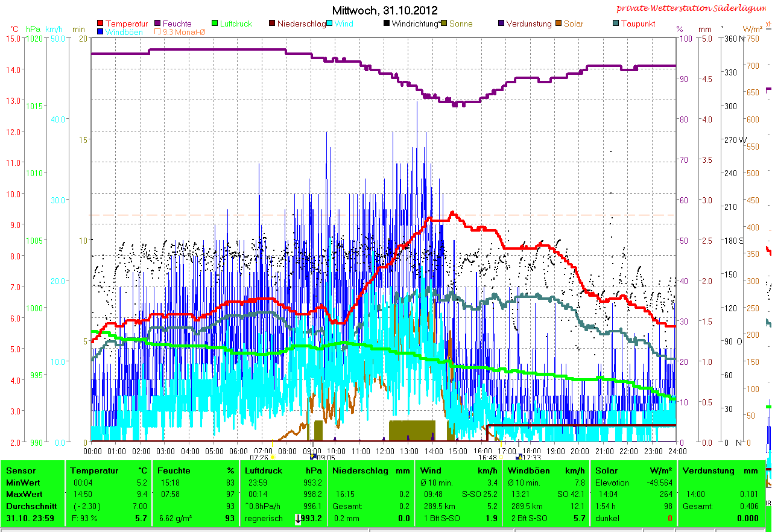Image resolution: width=772 pixels, height=532 pixels.
Task: Click the pressure trend down-arrow icon
Action: pos(298,519)
